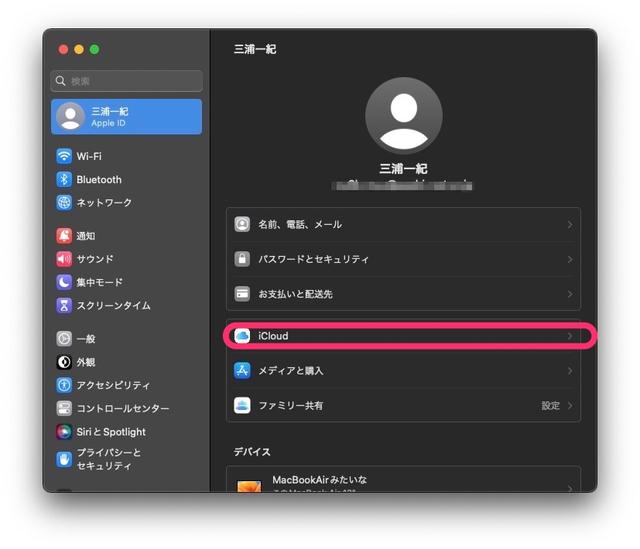Expand 名前、電話、メール row chevron
The image size is (640, 549).
pos(570,224)
